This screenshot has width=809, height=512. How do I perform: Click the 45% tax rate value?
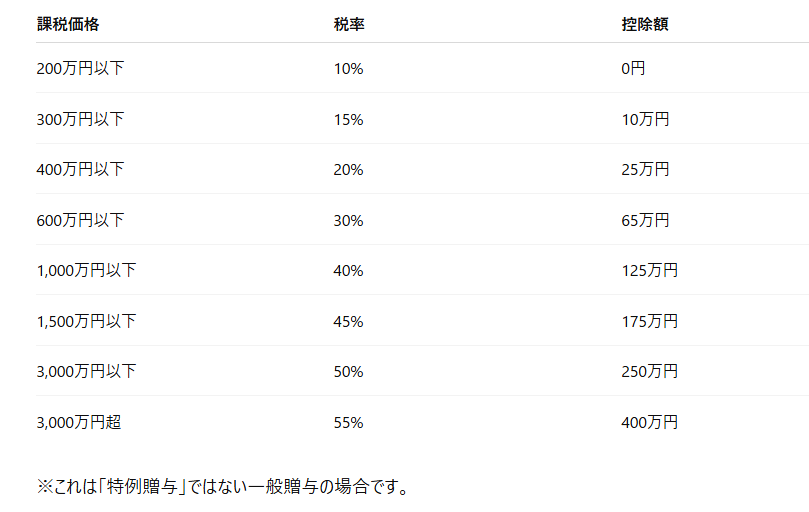[x=348, y=322]
